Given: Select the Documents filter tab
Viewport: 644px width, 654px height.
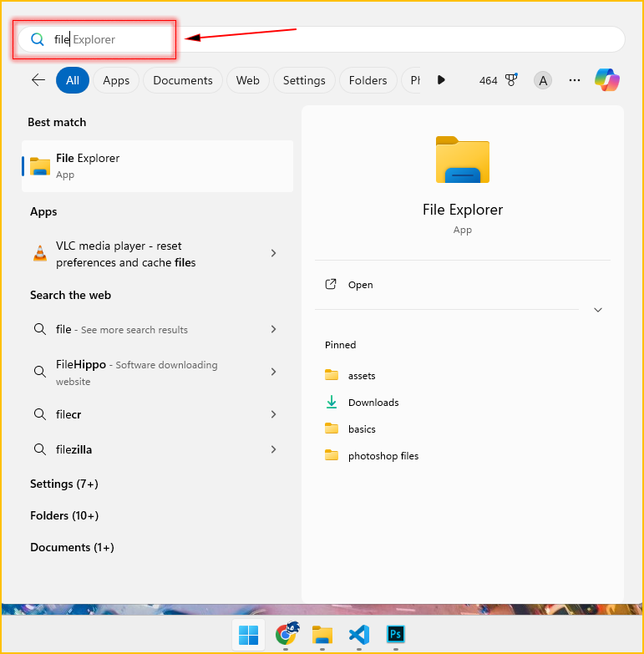Looking at the screenshot, I should click(183, 80).
